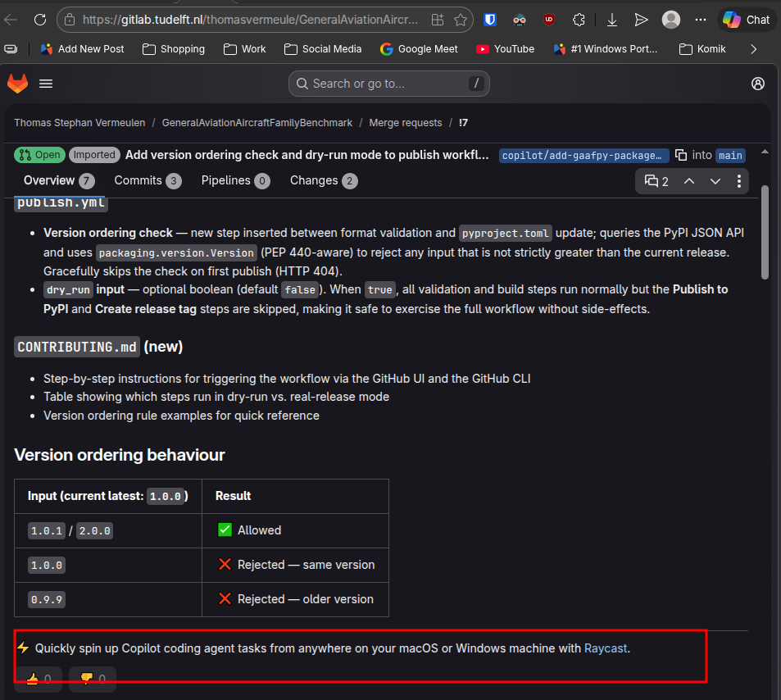
Task: Toggle thumbs down reaction
Action: (92, 679)
